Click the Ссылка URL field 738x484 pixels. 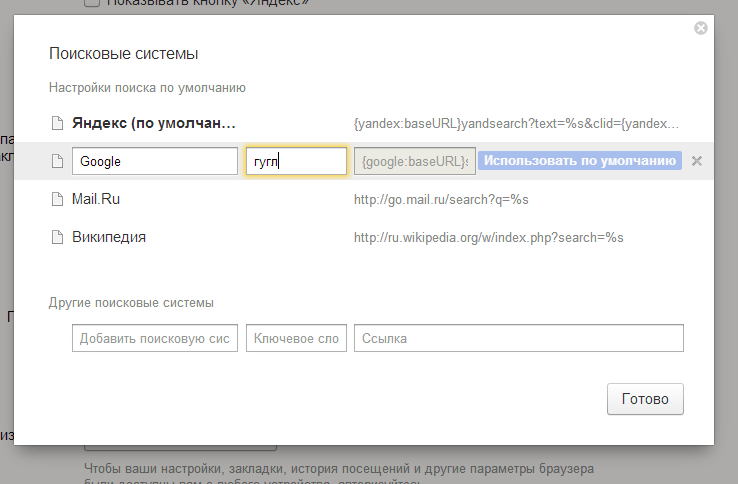pos(519,338)
